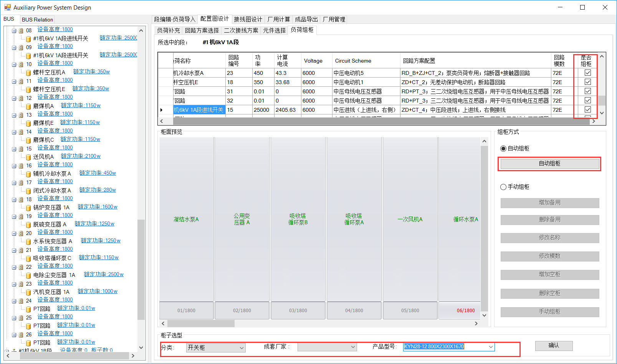Viewport: 617px width, 364px height.
Task: Click the yellow load icon beside 送风机A
Action: 28,157
